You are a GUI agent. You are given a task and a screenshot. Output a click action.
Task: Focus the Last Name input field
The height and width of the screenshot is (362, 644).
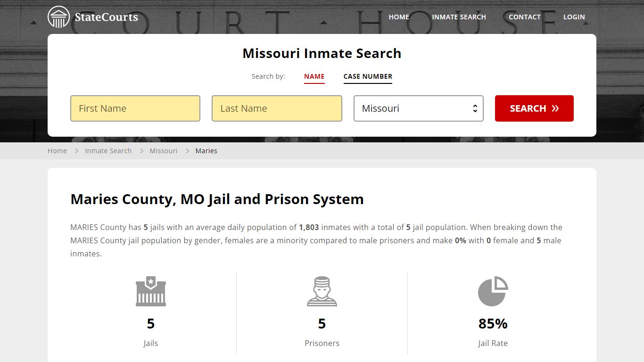[x=277, y=108]
